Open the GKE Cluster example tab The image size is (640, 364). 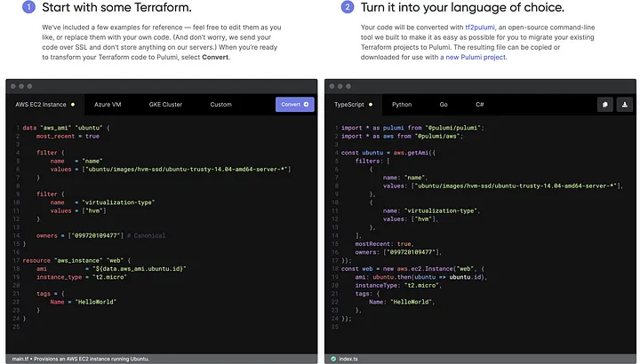click(x=165, y=105)
